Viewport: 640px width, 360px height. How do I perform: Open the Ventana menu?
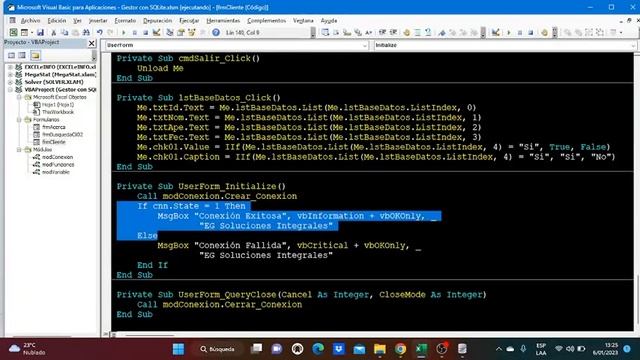click(303, 20)
